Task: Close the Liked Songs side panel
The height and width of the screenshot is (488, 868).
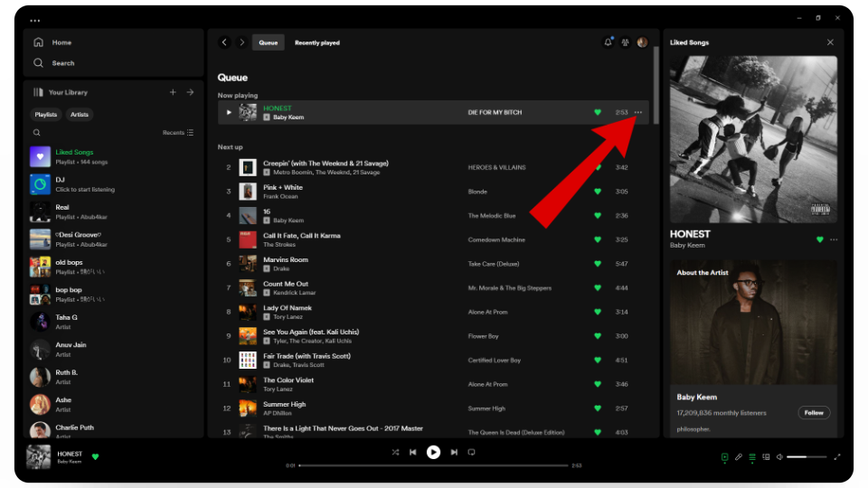Action: 830,42
